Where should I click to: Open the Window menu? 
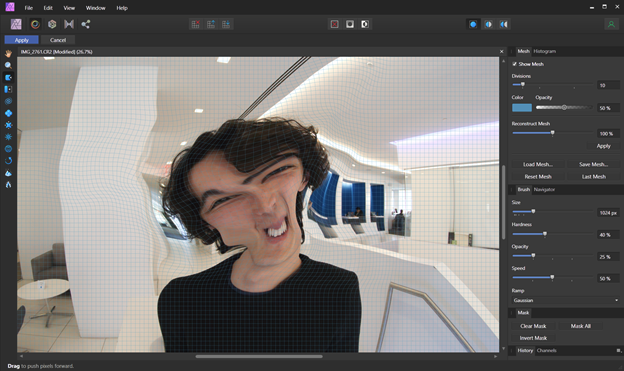click(96, 8)
